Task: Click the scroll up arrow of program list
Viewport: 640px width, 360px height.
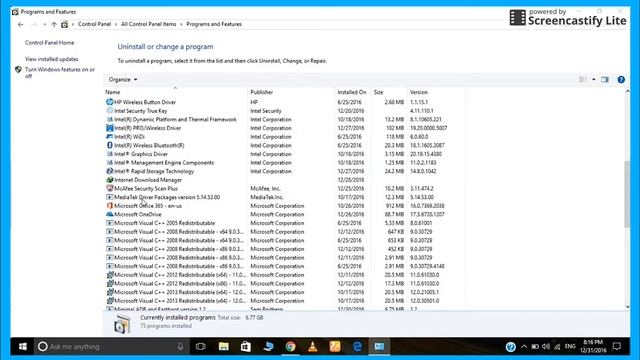Action: (x=627, y=91)
